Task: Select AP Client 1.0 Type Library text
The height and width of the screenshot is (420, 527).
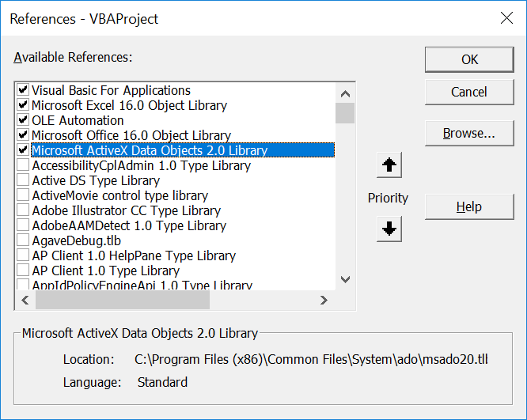Action: click(106, 271)
